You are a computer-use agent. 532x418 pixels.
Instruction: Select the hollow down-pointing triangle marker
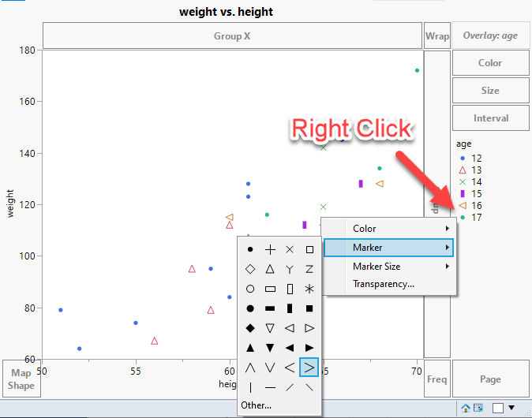270,328
